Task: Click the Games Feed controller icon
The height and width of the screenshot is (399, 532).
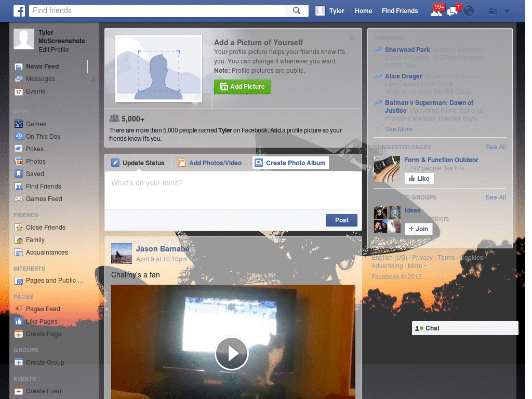Action: (x=19, y=199)
